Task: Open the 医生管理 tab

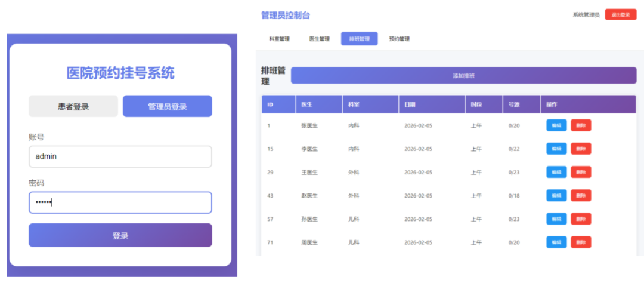Action: pos(319,39)
